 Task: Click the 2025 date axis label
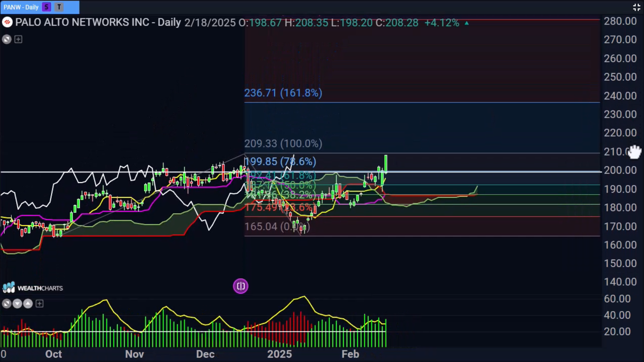pos(279,354)
